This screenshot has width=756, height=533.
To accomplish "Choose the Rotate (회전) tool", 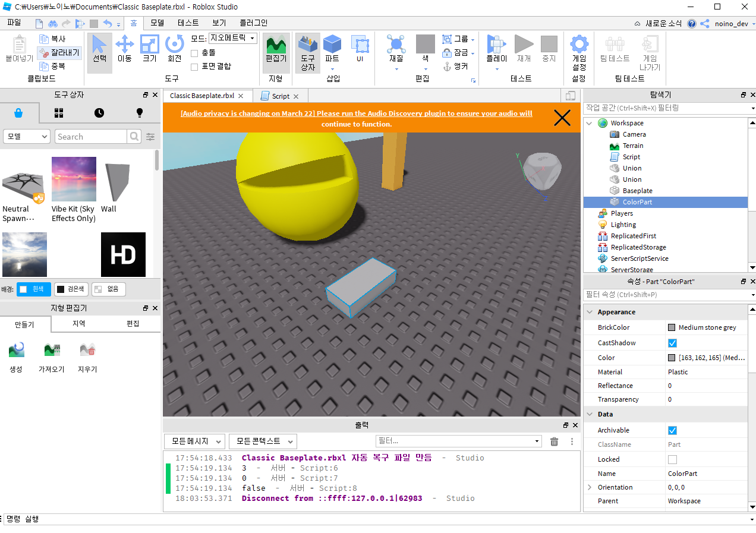I will coord(174,49).
